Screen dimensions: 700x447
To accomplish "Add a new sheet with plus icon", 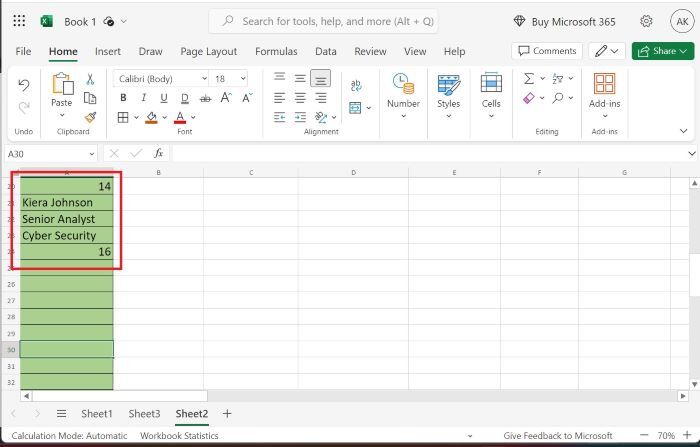I will 227,414.
